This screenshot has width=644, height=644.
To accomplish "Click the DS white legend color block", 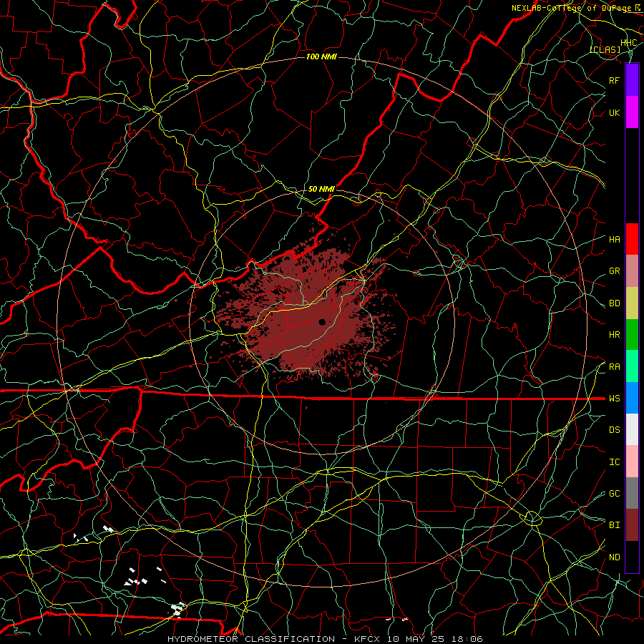I will (x=632, y=429).
